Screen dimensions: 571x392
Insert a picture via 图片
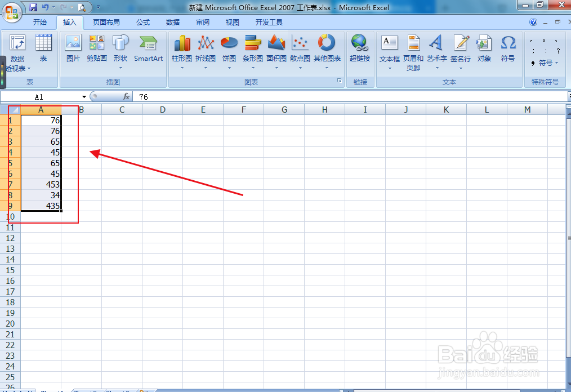coord(73,48)
